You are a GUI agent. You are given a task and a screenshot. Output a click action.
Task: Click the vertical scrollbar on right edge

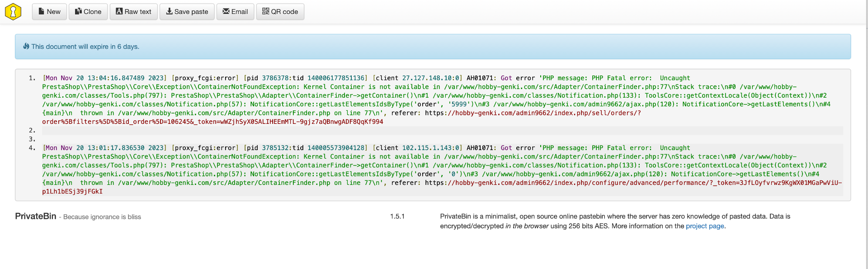[x=866, y=134]
